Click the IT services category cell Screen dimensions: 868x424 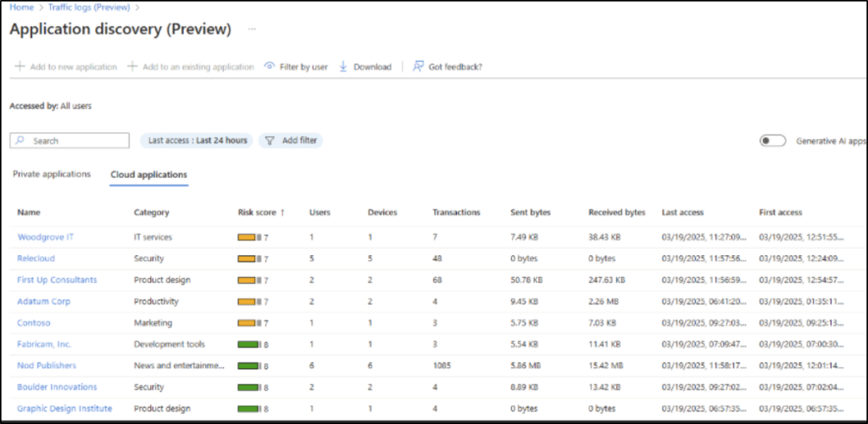click(153, 237)
